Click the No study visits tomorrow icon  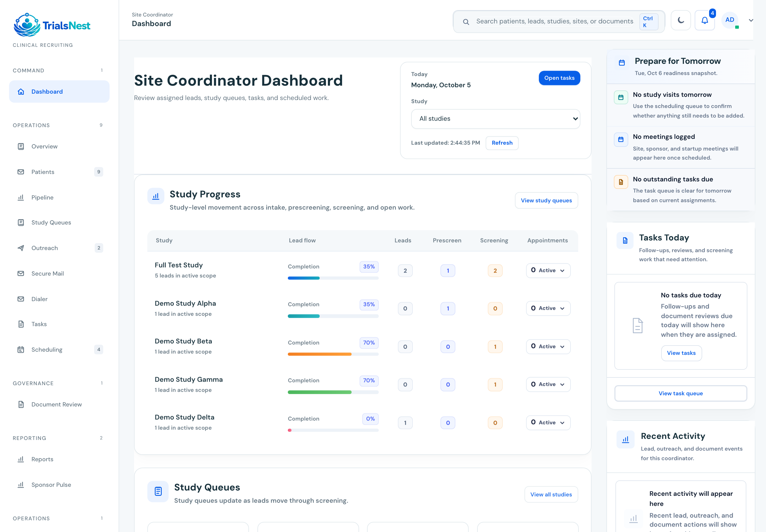621,97
